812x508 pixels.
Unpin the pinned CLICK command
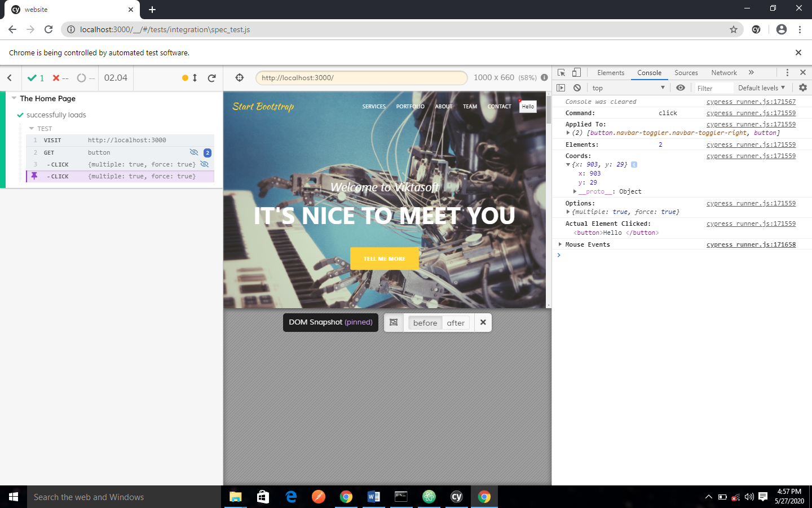tap(34, 176)
